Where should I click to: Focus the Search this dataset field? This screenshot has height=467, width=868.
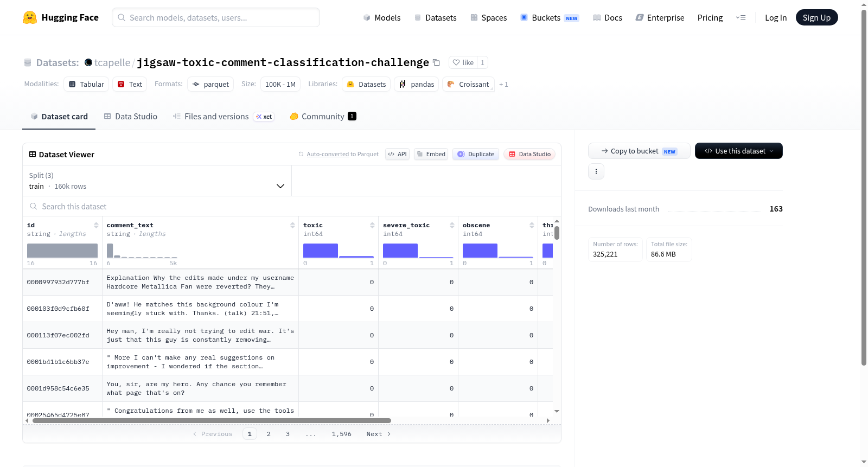pos(292,207)
